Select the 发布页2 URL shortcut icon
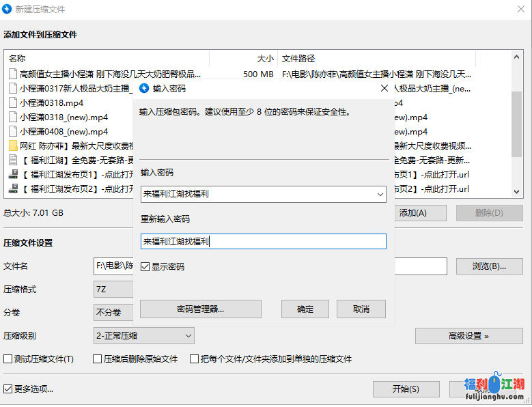532x407 pixels. coord(13,188)
